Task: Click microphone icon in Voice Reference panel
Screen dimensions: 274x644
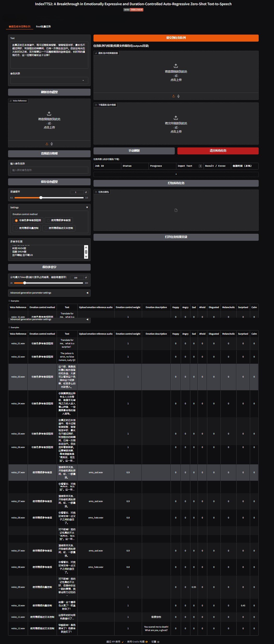Action: click(x=52, y=144)
